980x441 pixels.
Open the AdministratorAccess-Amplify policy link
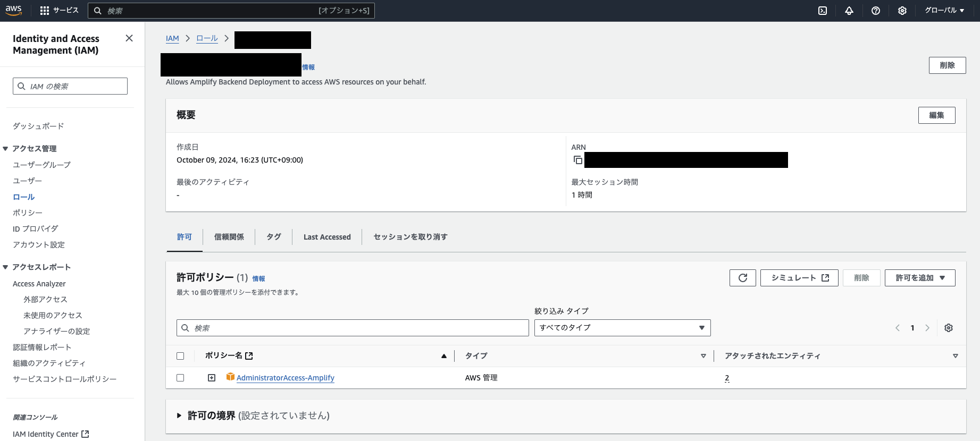[286, 378]
